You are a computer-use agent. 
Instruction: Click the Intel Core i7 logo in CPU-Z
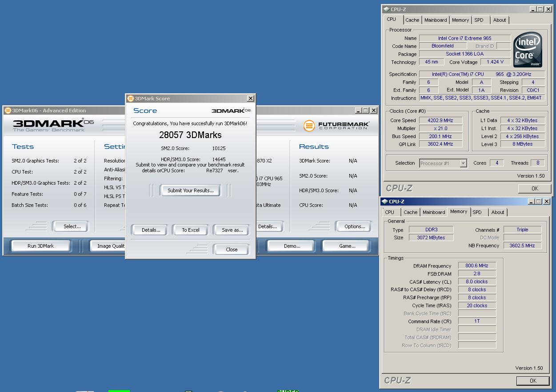528,50
